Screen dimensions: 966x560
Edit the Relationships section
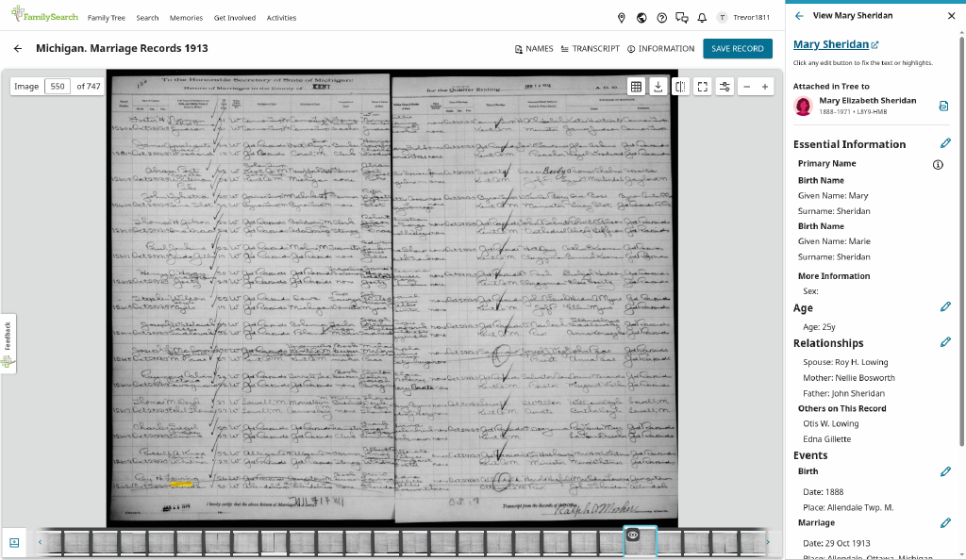tap(945, 342)
